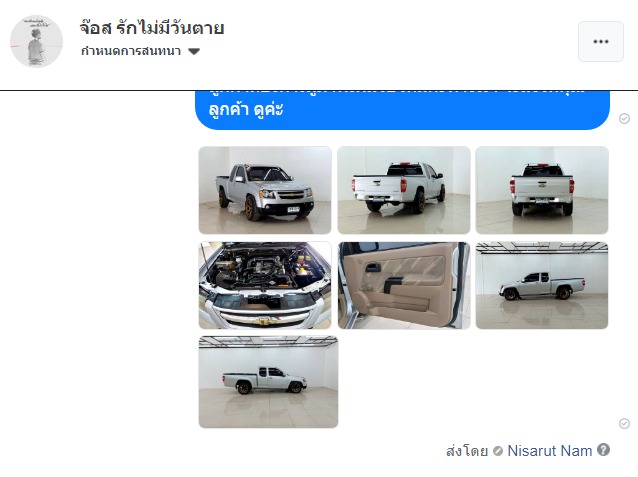The height and width of the screenshot is (477, 638).
Task: Expand the กำหนดการสนทนา dropdown arrow
Action: (194, 52)
